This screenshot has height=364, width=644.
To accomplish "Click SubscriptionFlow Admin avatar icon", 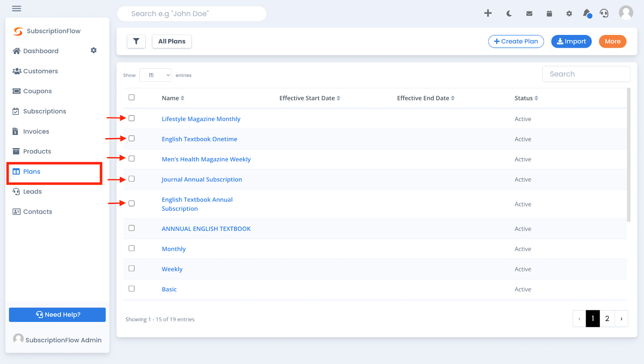I will point(18,339).
